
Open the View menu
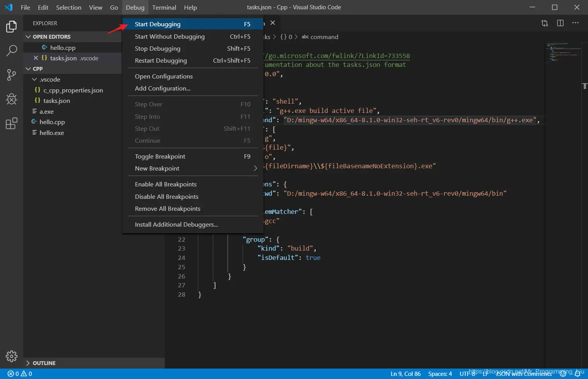click(x=96, y=7)
